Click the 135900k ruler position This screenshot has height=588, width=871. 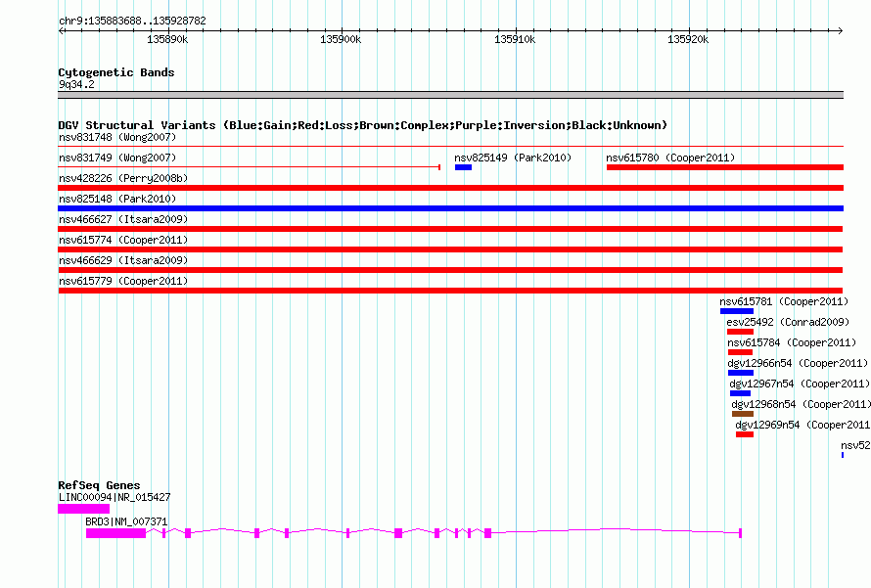click(341, 39)
